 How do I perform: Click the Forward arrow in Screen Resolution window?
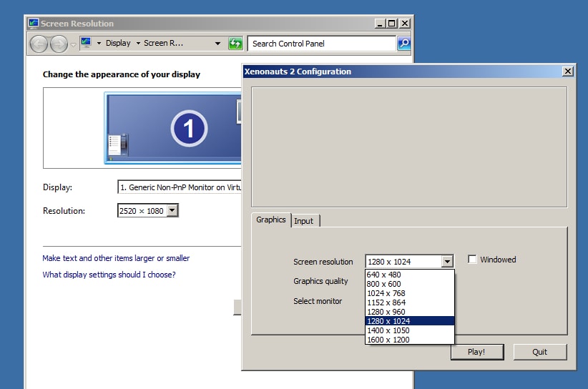[x=59, y=44]
